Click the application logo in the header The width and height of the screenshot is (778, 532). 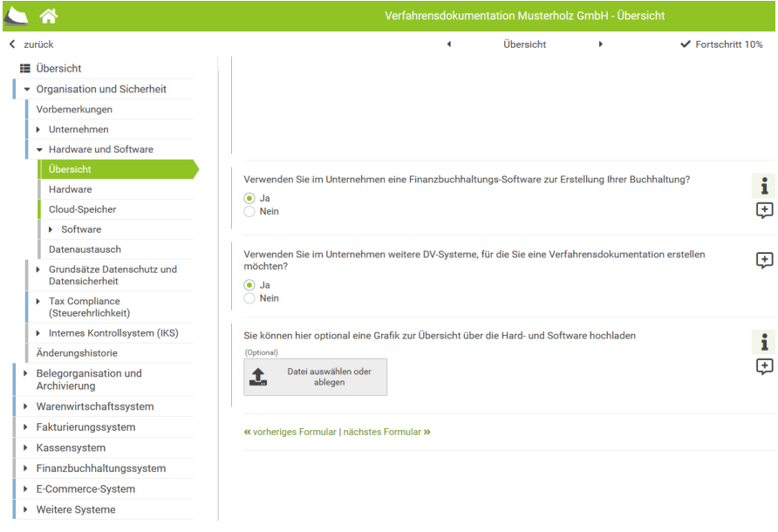(16, 16)
